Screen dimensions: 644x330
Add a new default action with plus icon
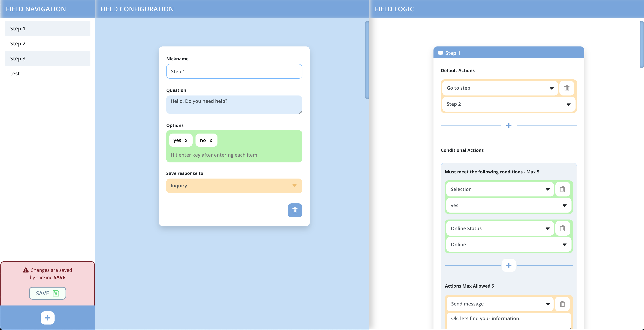(509, 125)
